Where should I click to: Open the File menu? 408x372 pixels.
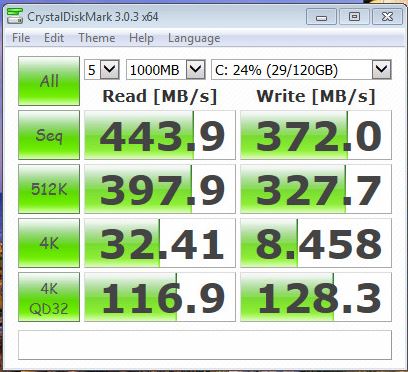coord(21,38)
